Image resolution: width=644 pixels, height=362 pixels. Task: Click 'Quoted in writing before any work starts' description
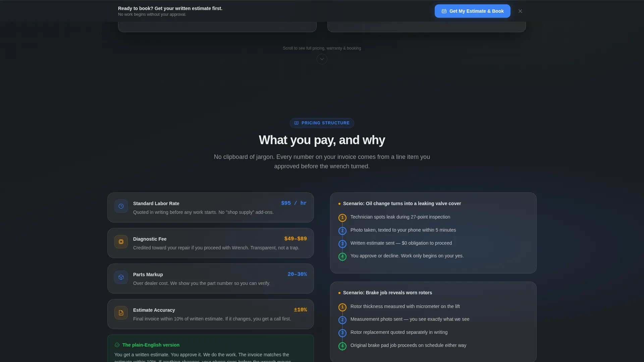pos(203,212)
